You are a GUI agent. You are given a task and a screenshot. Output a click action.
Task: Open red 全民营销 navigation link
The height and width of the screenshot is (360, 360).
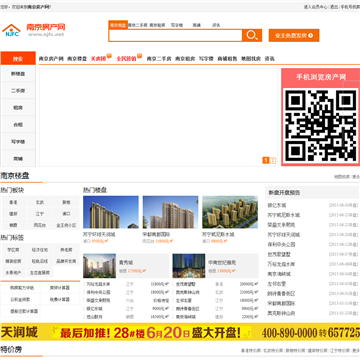[x=126, y=59]
